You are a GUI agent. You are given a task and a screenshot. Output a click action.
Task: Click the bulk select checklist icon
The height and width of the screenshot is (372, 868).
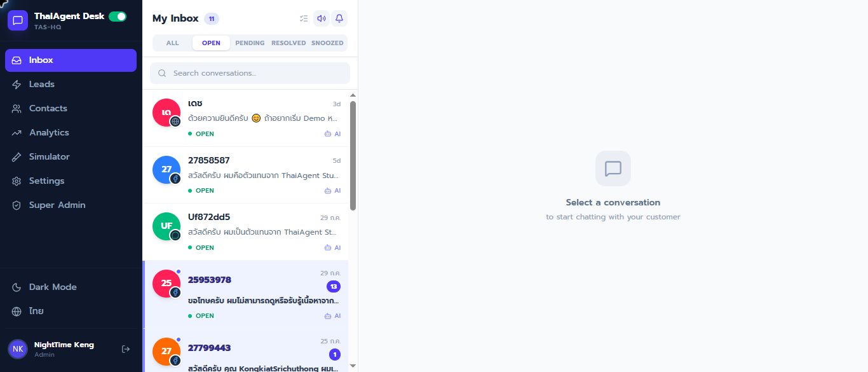304,18
